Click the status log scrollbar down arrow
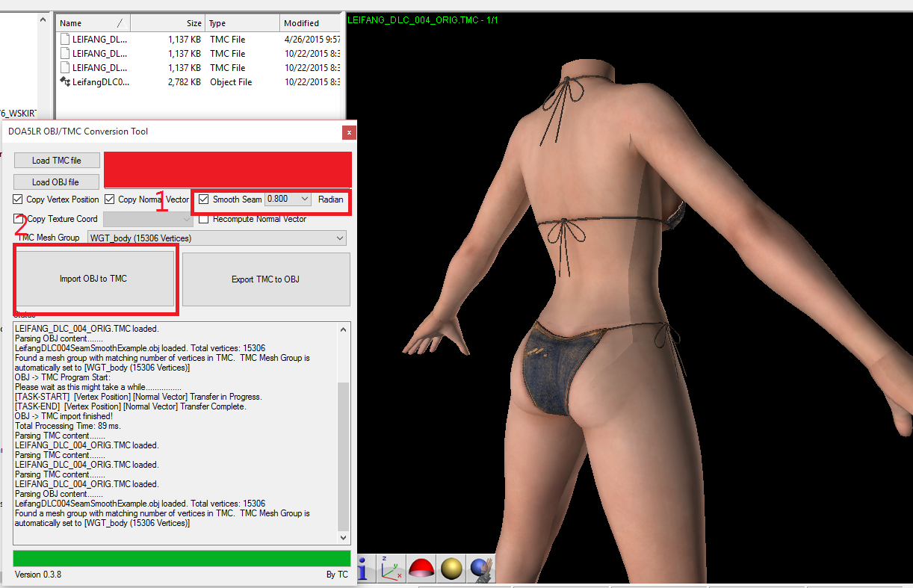Viewport: 913px width, 588px height. 344,537
